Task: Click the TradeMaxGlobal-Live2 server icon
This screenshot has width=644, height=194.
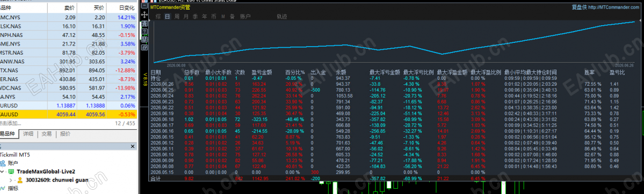Action: click(x=11, y=171)
